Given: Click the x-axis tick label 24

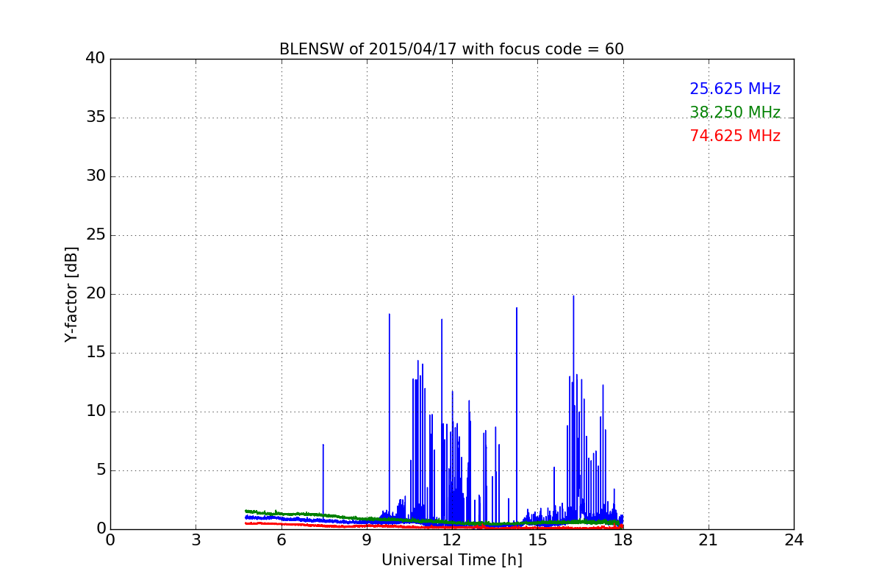Looking at the screenshot, I should pyautogui.click(x=794, y=540).
